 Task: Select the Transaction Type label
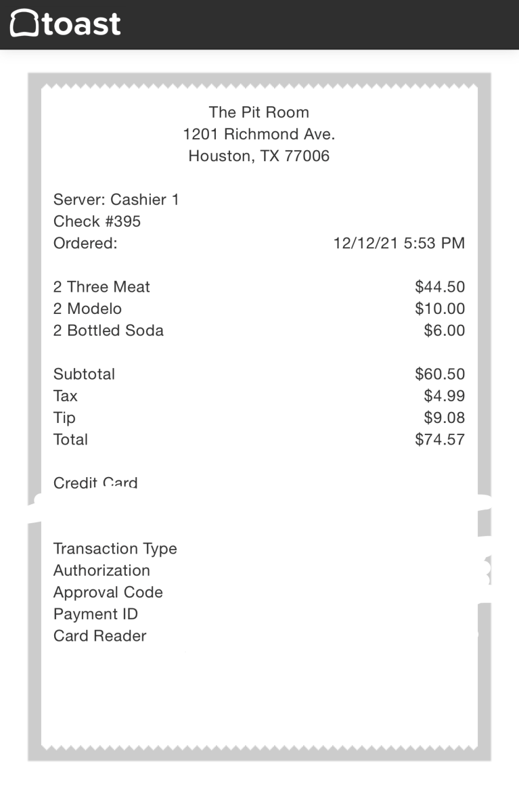coord(115,549)
